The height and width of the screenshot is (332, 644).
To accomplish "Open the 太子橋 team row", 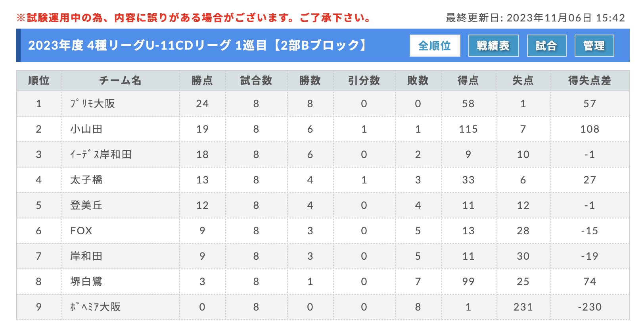I will coord(322,180).
